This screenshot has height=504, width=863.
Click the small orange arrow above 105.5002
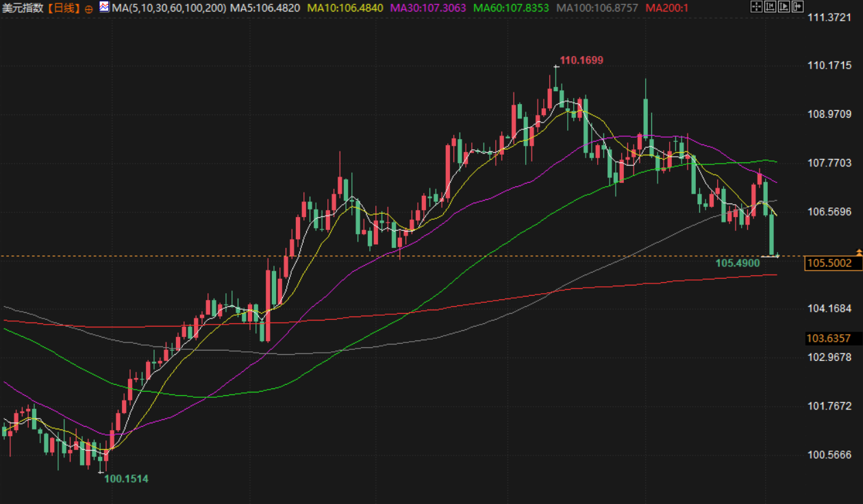[859, 252]
